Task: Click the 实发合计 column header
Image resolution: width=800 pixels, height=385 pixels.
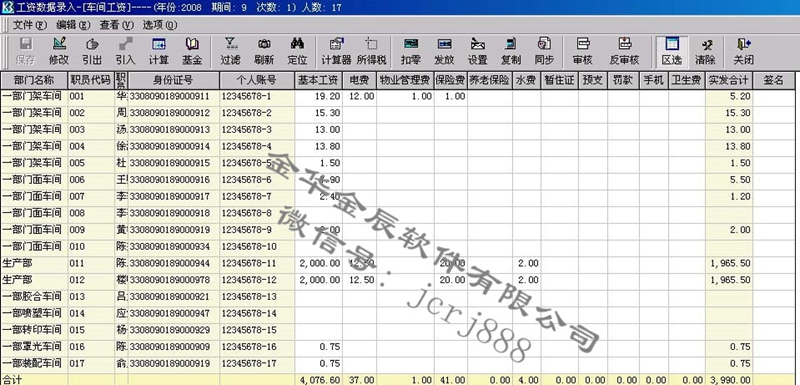Action: click(x=729, y=80)
